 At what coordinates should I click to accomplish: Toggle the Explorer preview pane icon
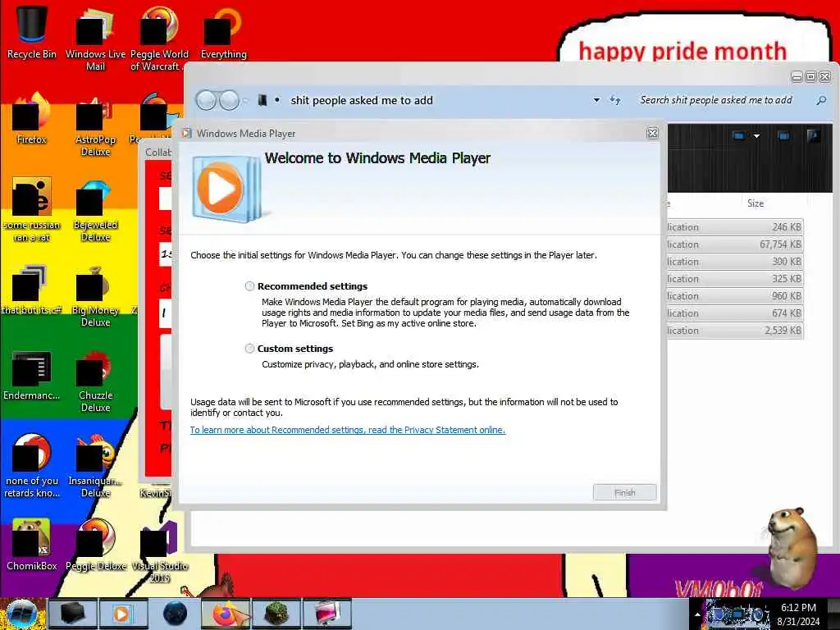[x=783, y=136]
